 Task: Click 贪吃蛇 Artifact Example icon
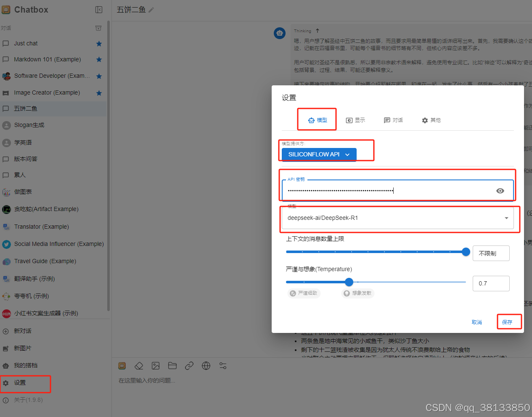click(6, 209)
